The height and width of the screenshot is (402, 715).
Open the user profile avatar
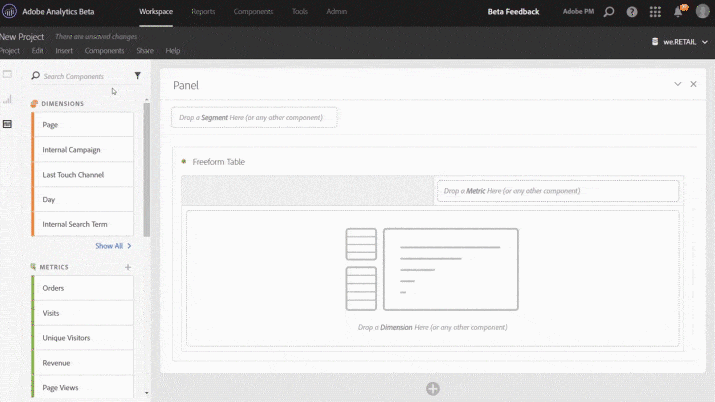tap(703, 11)
